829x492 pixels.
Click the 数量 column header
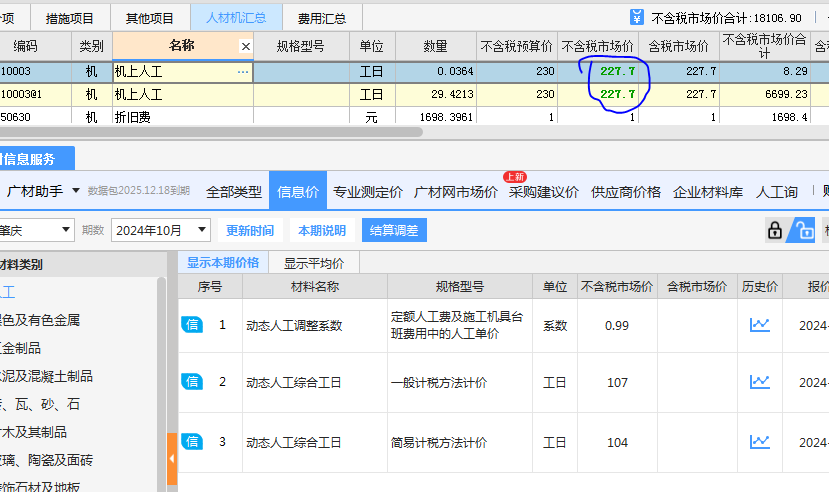tap(436, 47)
